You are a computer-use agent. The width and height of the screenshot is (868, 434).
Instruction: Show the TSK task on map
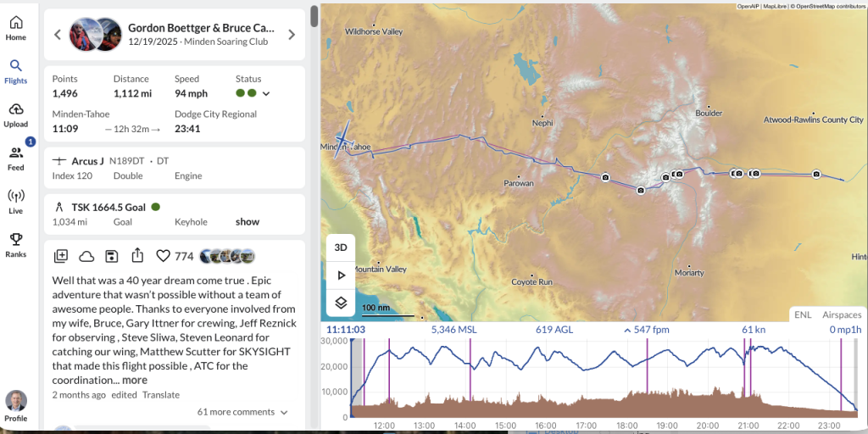pos(248,222)
